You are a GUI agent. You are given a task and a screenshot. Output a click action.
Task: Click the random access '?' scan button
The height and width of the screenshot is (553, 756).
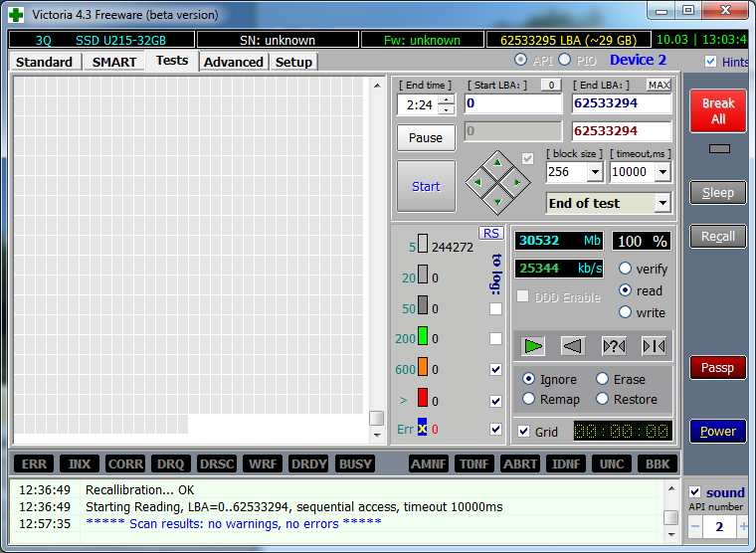point(614,346)
